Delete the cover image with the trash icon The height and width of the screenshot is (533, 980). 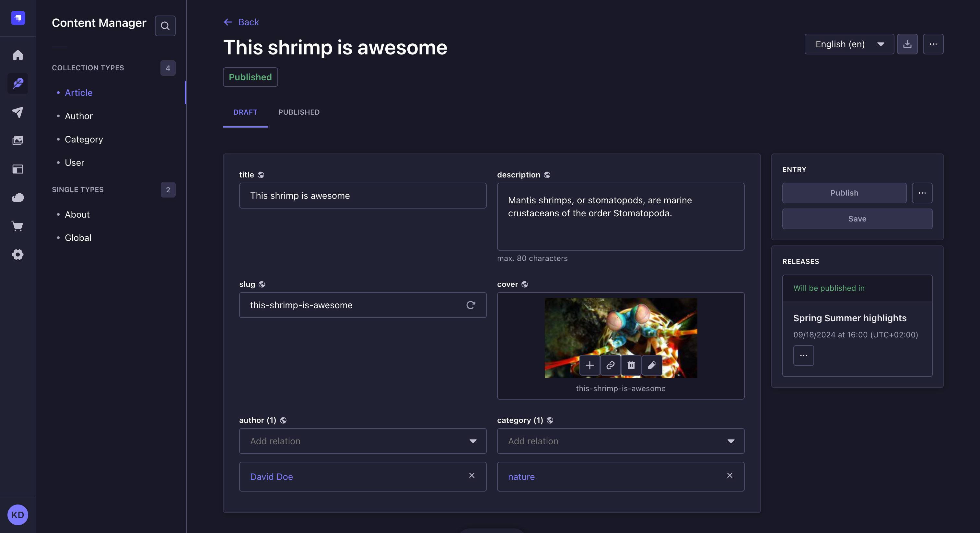click(631, 365)
